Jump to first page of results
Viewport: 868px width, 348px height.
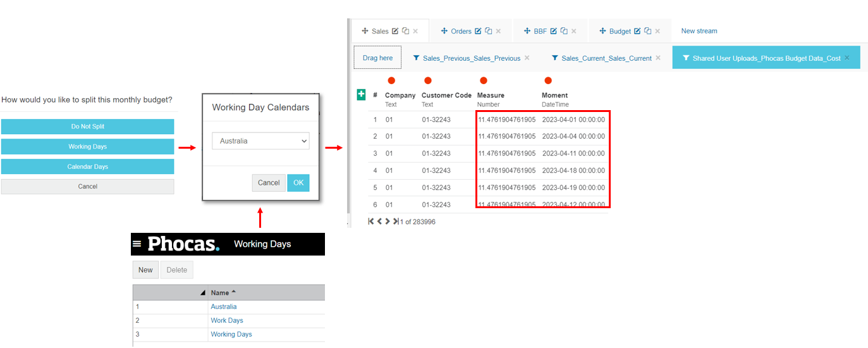coord(371,221)
